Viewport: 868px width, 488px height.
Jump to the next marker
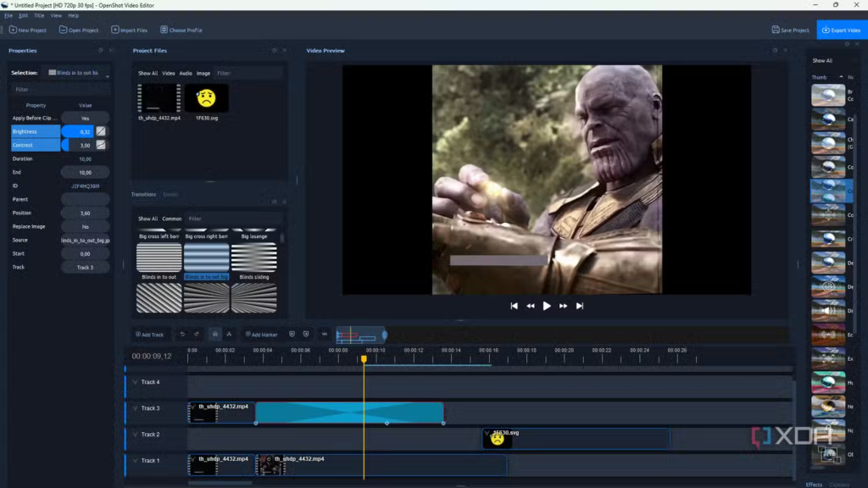click(306, 335)
